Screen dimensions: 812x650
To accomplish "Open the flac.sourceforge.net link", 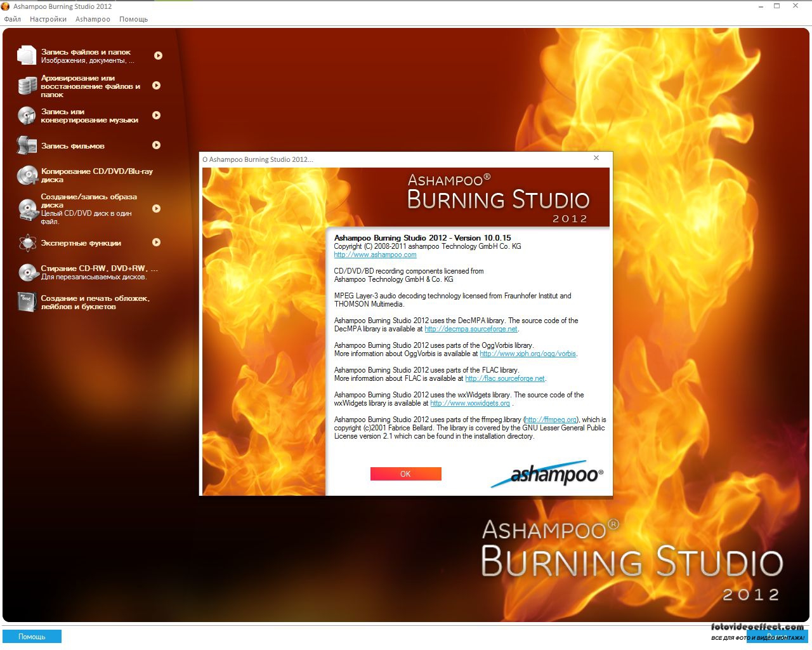I will click(x=505, y=378).
